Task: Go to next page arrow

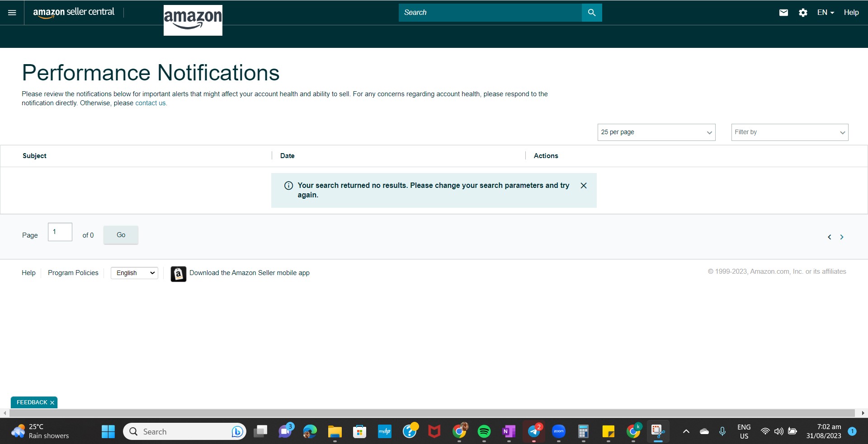Action: coord(842,237)
